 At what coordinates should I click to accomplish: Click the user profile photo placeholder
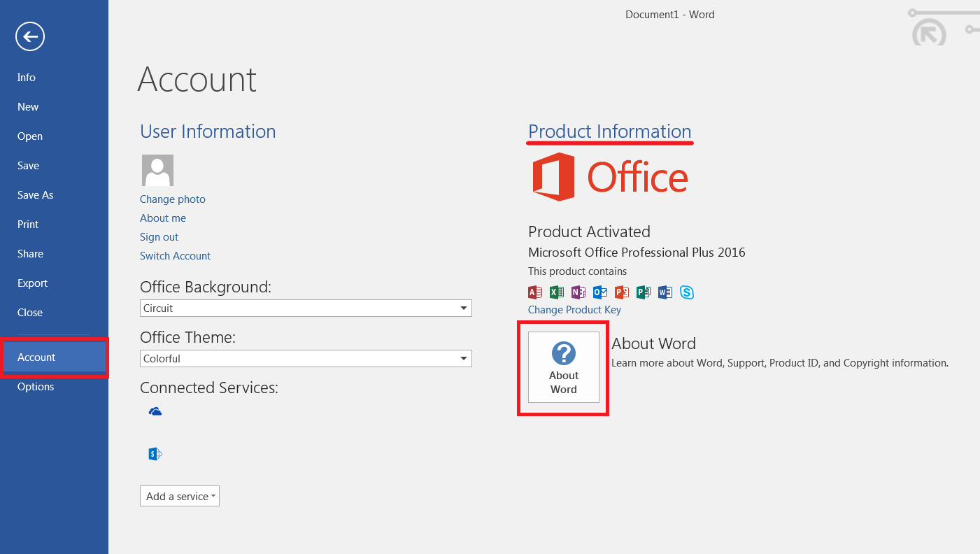pos(157,170)
